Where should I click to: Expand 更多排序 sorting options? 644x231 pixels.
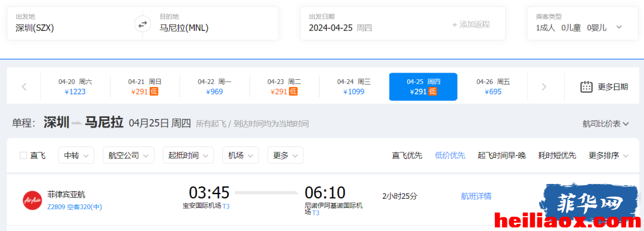click(609, 155)
